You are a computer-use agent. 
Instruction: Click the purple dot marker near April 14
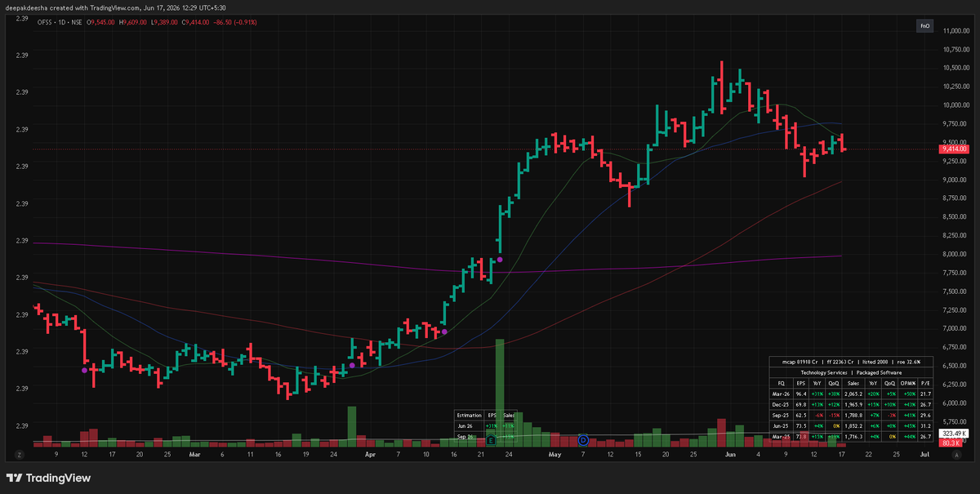444,332
